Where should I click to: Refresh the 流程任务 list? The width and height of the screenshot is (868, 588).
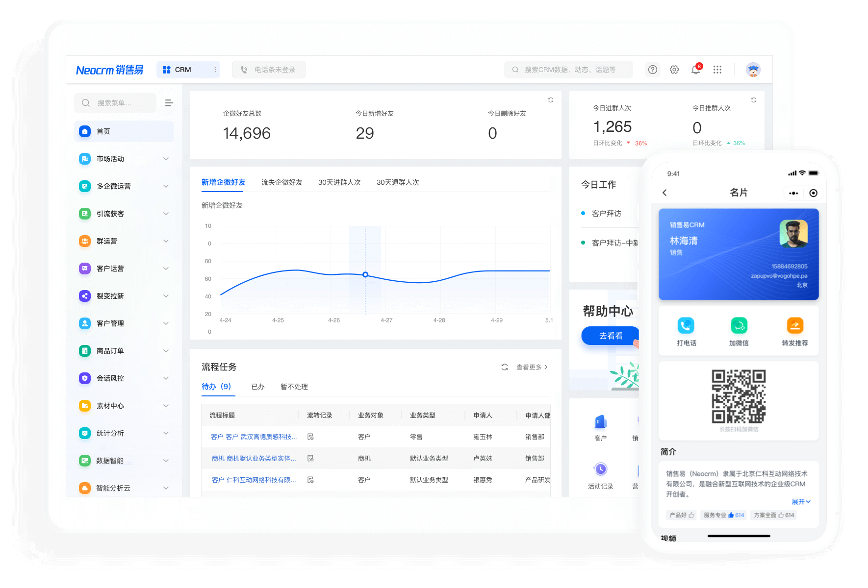(x=505, y=367)
